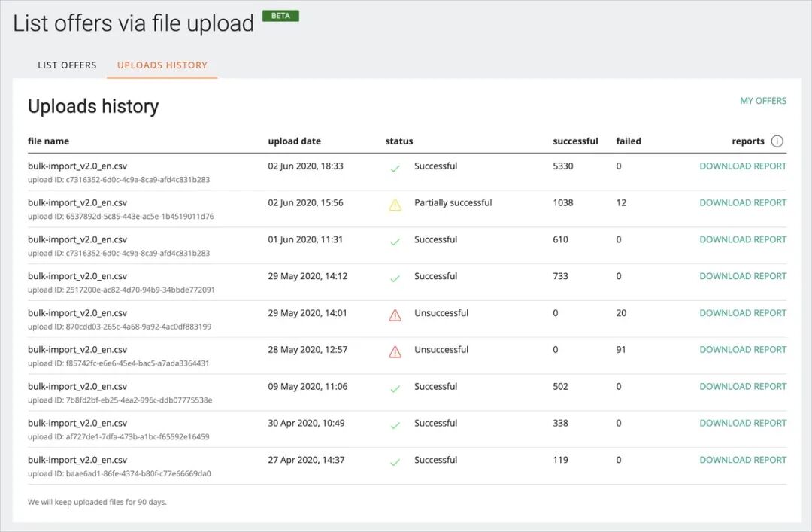This screenshot has width=812, height=532.
Task: Click the 'status' column header
Action: [398, 141]
